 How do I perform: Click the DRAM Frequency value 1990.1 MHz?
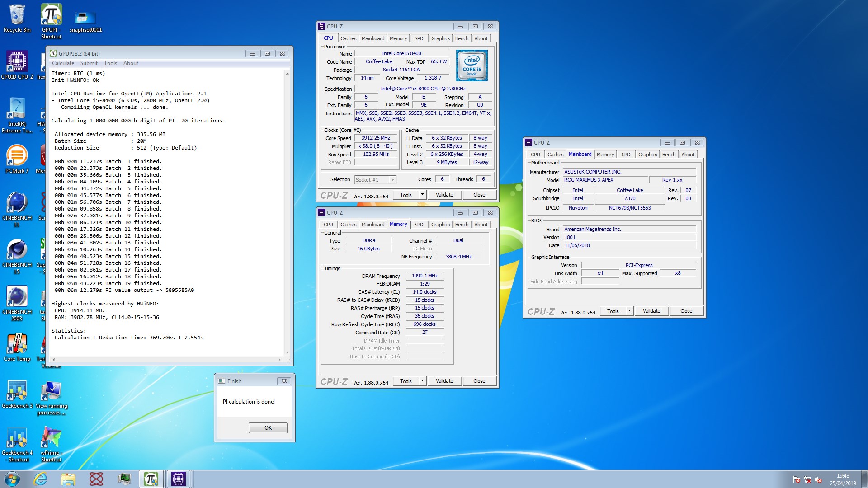point(425,276)
